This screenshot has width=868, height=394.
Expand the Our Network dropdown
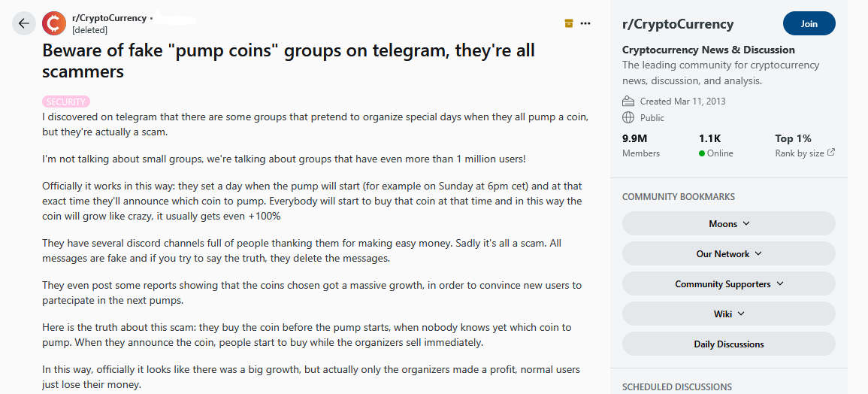(x=728, y=254)
